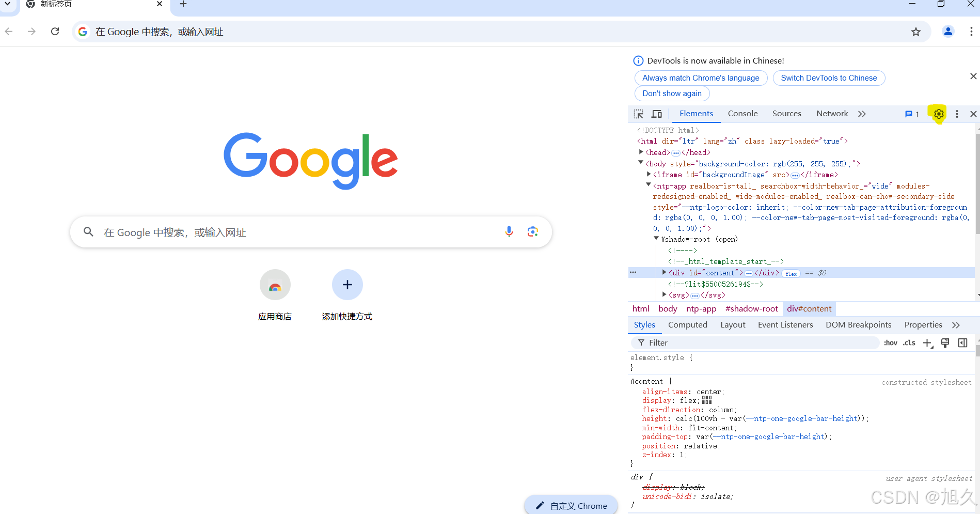Go forward with the arrow button
Image resolution: width=980 pixels, height=514 pixels.
click(32, 32)
